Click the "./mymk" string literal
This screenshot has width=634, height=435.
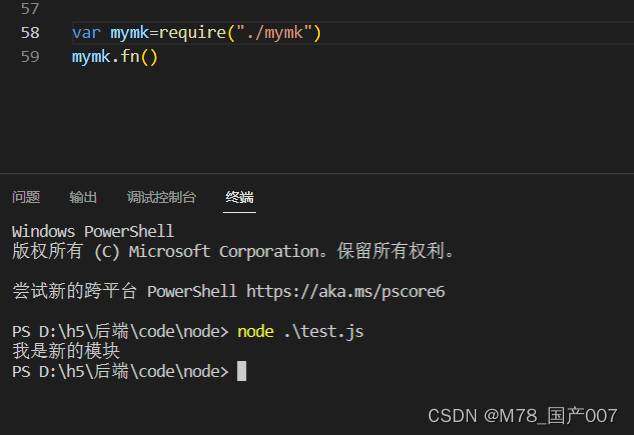274,33
